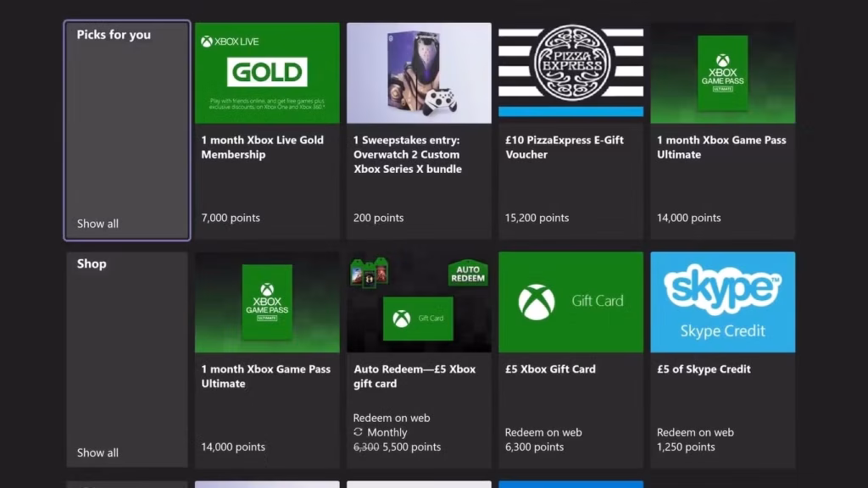Choose the £10 PizzaExpress E-Gift Voucher title
This screenshot has width=868, height=488.
click(564, 147)
